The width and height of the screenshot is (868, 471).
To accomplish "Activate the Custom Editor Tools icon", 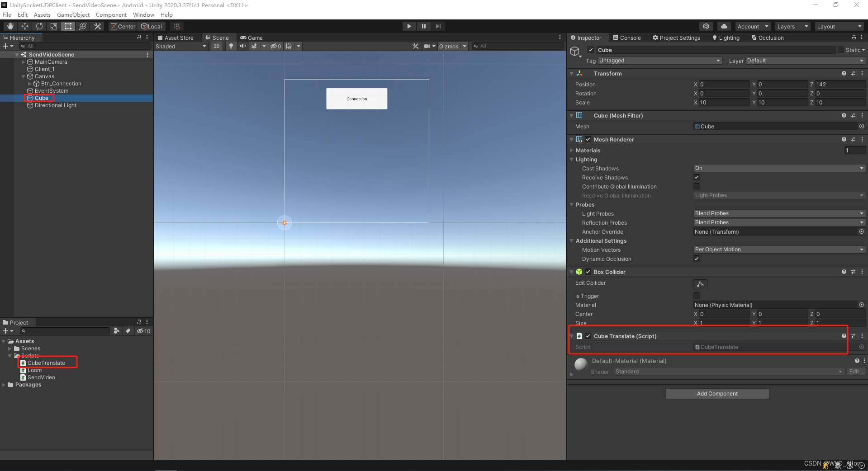I will pos(97,26).
